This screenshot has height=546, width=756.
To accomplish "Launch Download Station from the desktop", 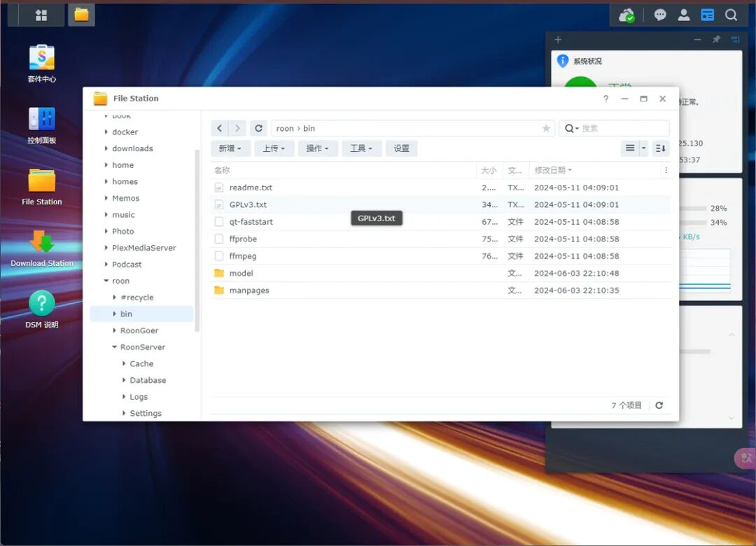I will [x=42, y=248].
